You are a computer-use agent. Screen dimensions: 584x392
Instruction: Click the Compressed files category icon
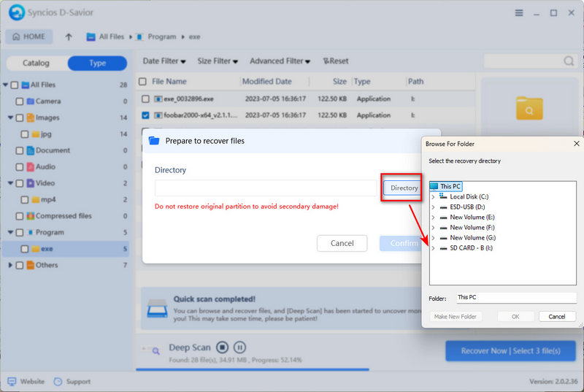click(x=31, y=216)
